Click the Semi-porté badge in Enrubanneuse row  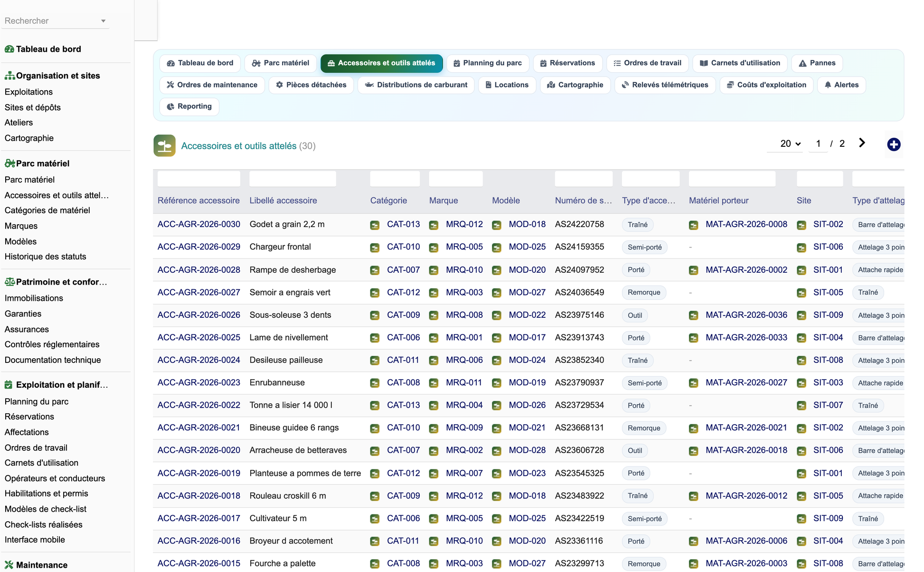pos(644,383)
